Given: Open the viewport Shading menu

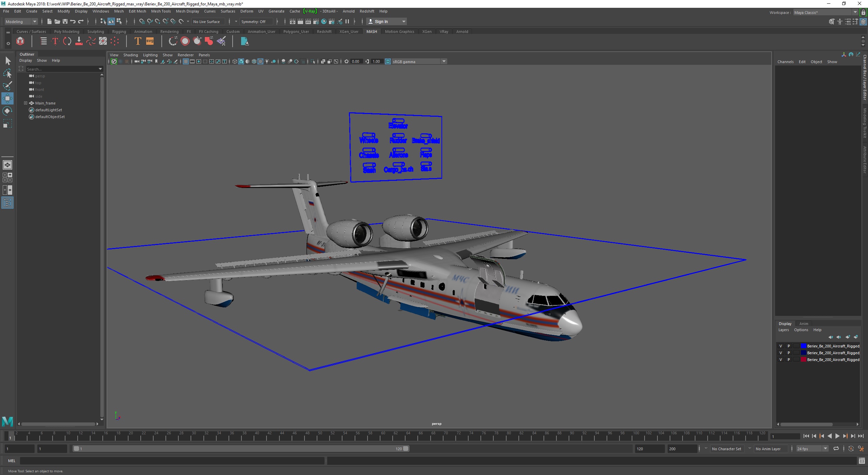Looking at the screenshot, I should [x=131, y=55].
